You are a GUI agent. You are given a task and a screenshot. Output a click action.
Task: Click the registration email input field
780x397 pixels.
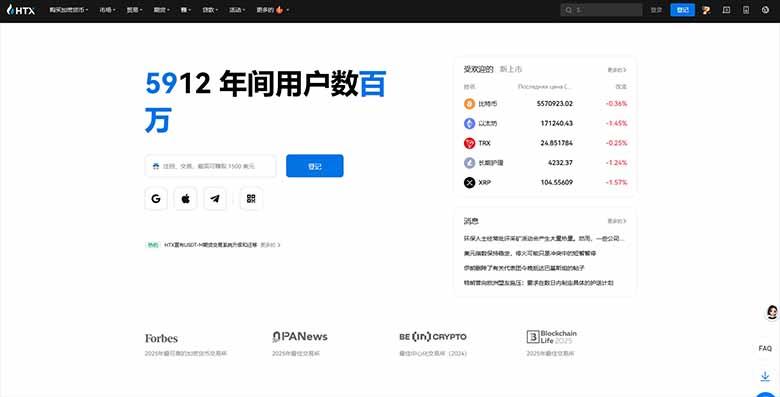(x=210, y=166)
